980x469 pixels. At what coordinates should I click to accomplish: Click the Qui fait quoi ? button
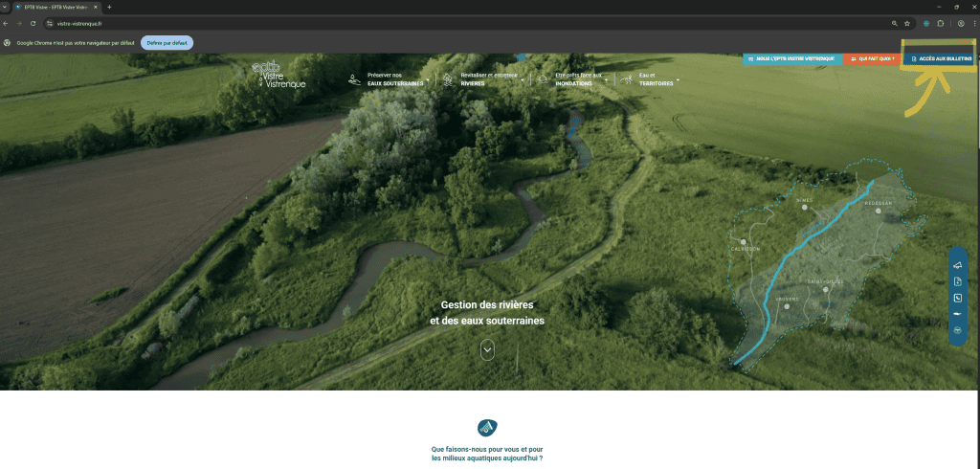tap(872, 58)
